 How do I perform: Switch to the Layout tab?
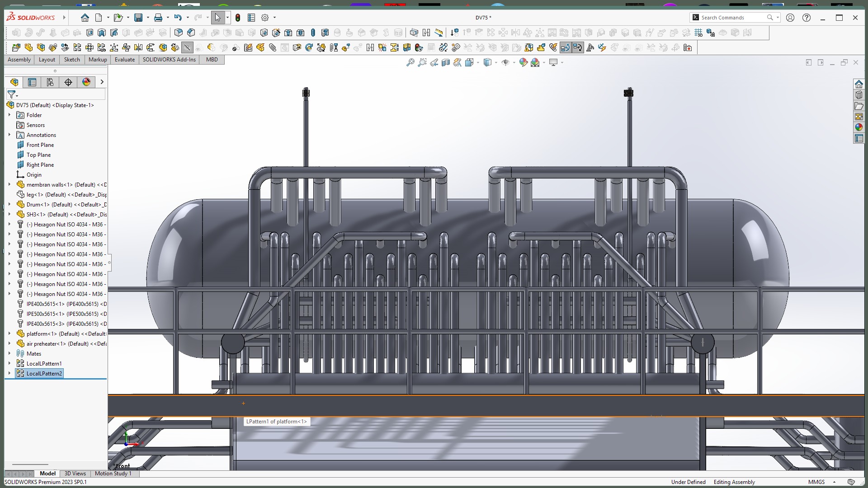pyautogui.click(x=47, y=60)
